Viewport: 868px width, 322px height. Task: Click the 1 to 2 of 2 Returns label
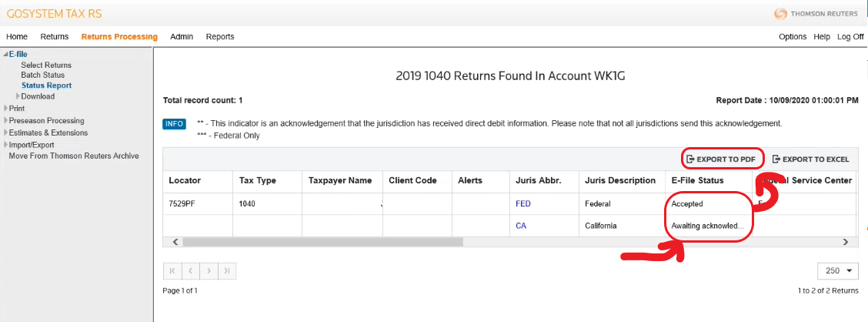[x=828, y=290]
